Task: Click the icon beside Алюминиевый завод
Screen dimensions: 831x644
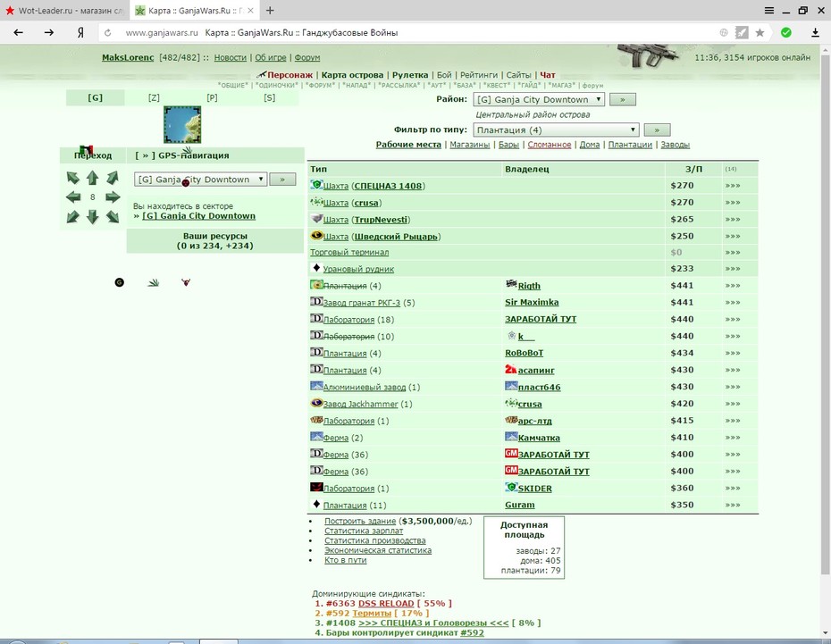Action: [x=316, y=386]
